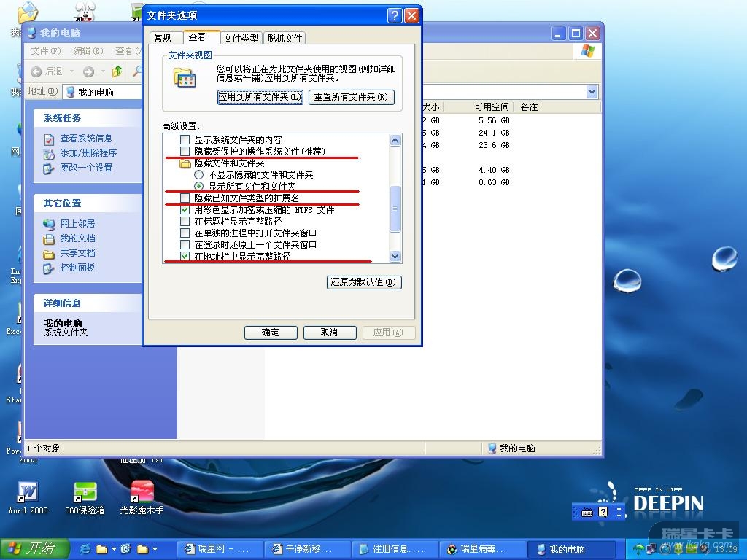
Task: Check 在单独的进程中打开文件夹窗口
Action: click(185, 233)
